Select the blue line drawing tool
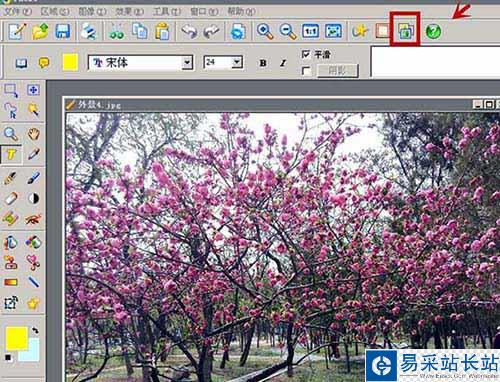The image size is (500, 382). click(x=33, y=282)
